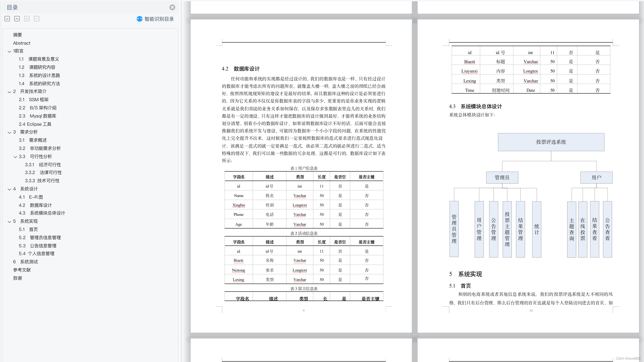Jump to 致谢 in outline
Viewport: 644px width, 362px height.
(x=17, y=278)
